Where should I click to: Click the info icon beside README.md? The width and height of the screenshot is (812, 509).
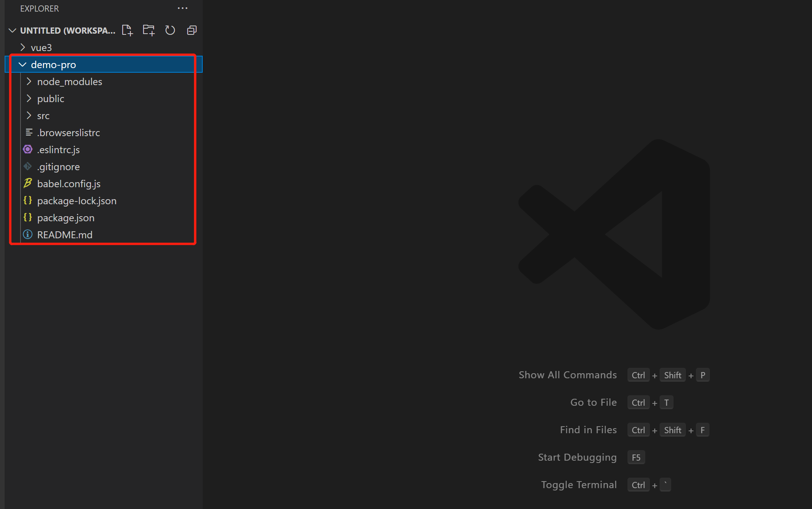coord(28,235)
